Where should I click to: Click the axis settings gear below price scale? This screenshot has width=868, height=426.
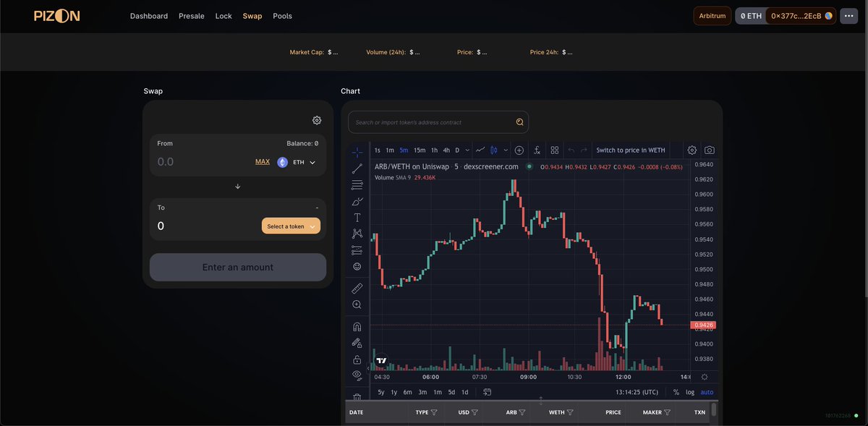coord(705,377)
